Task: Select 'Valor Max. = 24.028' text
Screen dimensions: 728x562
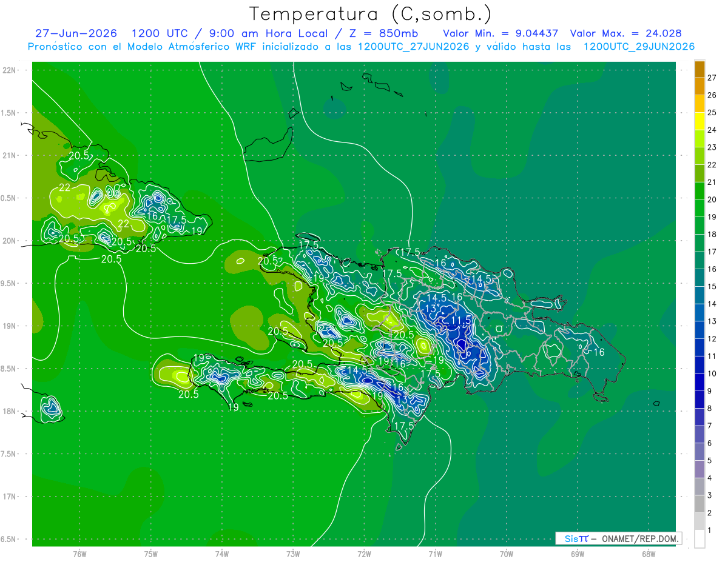Action: [x=627, y=33]
